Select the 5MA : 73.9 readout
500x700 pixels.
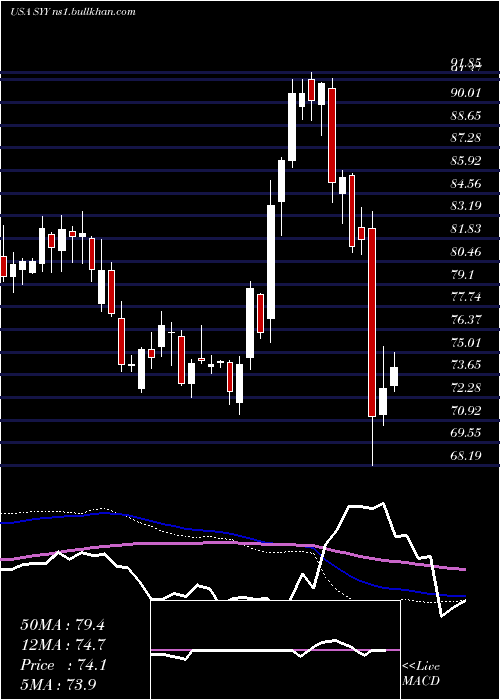(x=58, y=685)
